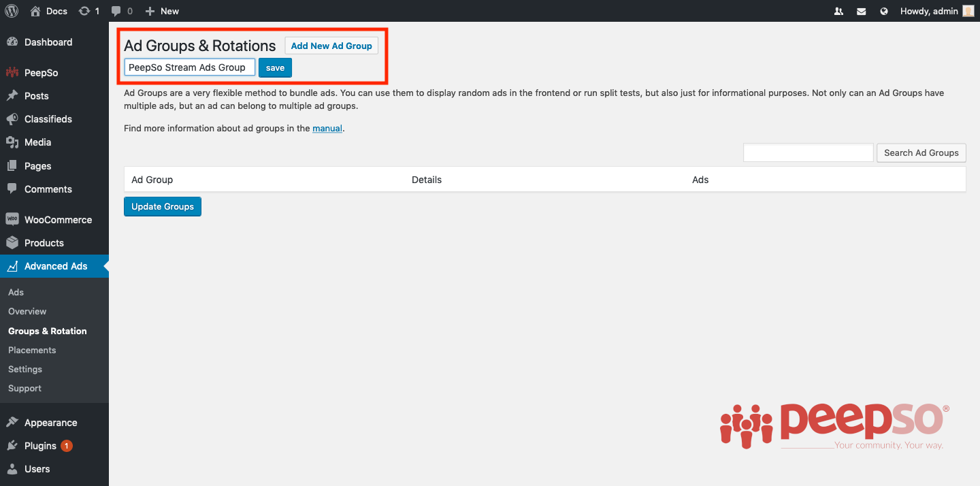Click the Classifieds megaphone icon
This screenshot has height=486, width=980.
(12, 119)
